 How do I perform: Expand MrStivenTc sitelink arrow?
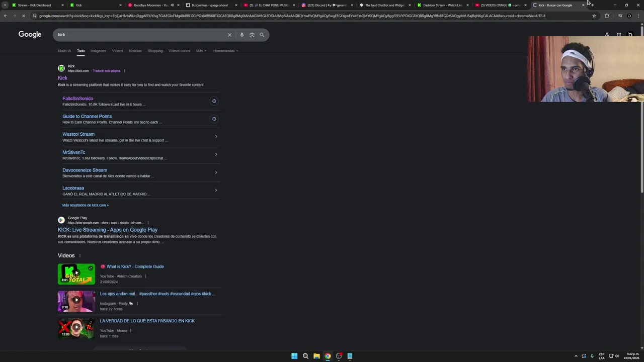tap(216, 154)
